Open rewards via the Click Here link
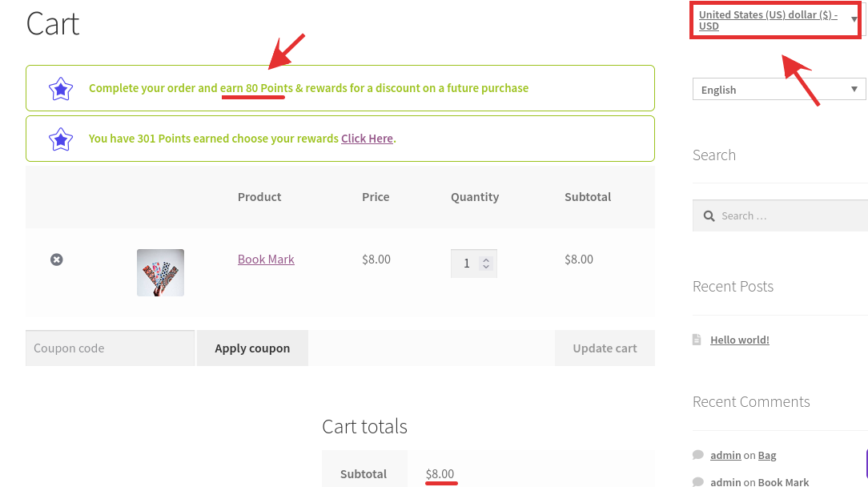The width and height of the screenshot is (868, 487). (x=367, y=138)
